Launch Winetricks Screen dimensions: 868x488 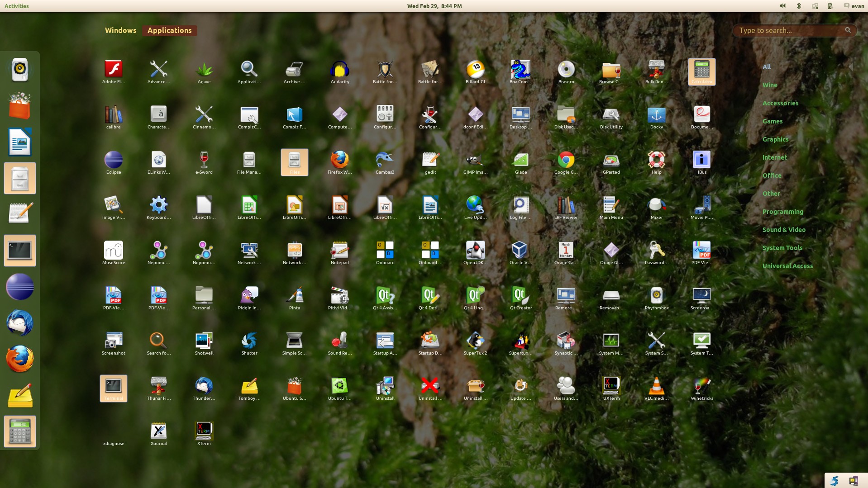(x=702, y=389)
